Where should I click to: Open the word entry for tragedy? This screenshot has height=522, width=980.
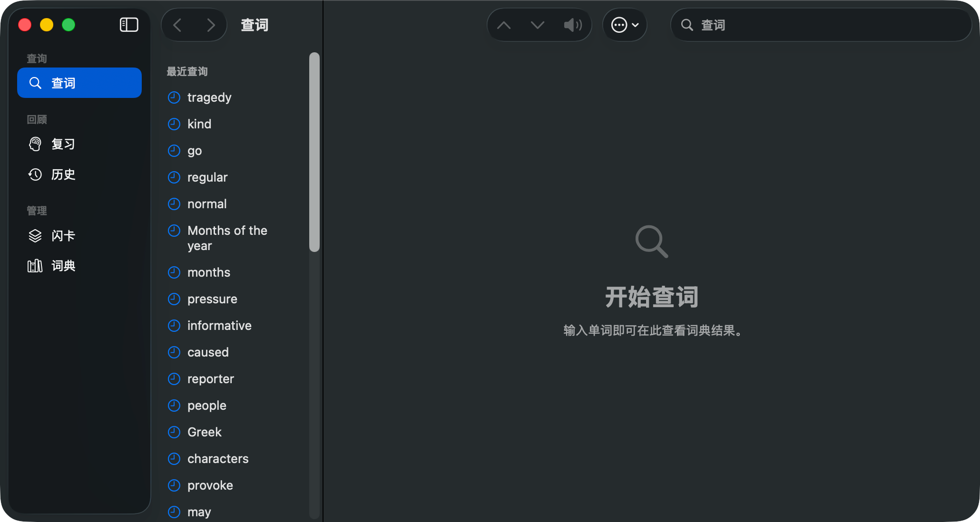pos(210,97)
